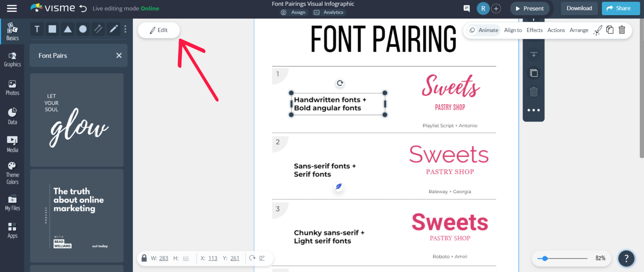Image resolution: width=644 pixels, height=272 pixels.
Task: Click the Edit text button
Action: 159,30
